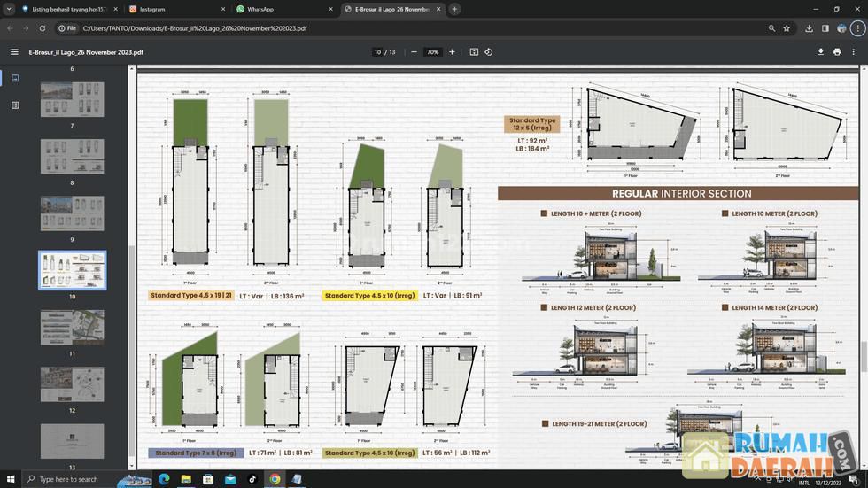Open Chrome's three-dot menu

[858, 28]
